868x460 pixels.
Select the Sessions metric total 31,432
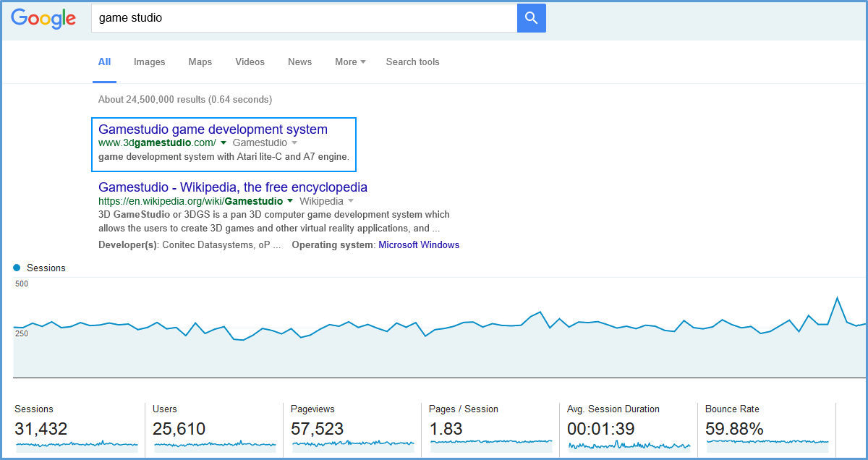[x=41, y=429]
